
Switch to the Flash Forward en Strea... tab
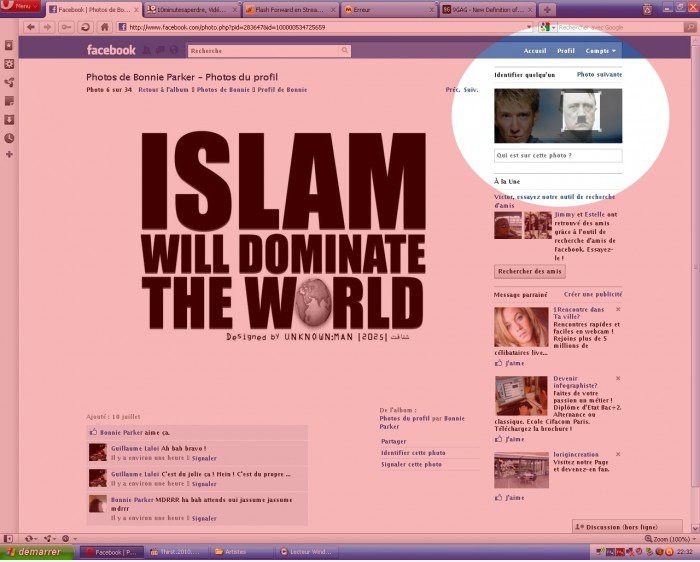coord(291,9)
